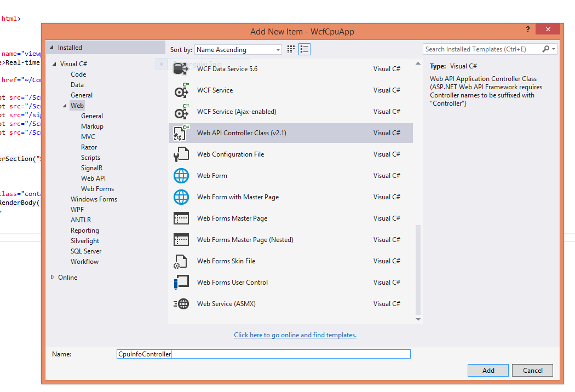The image size is (575, 392).
Task: Open the Name Ascending sort dropdown
Action: point(238,49)
